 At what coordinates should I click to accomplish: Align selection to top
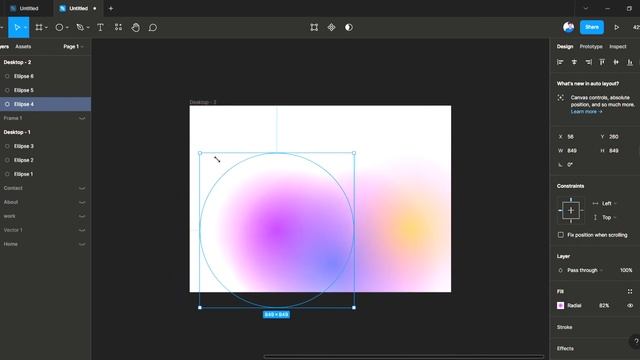602,62
